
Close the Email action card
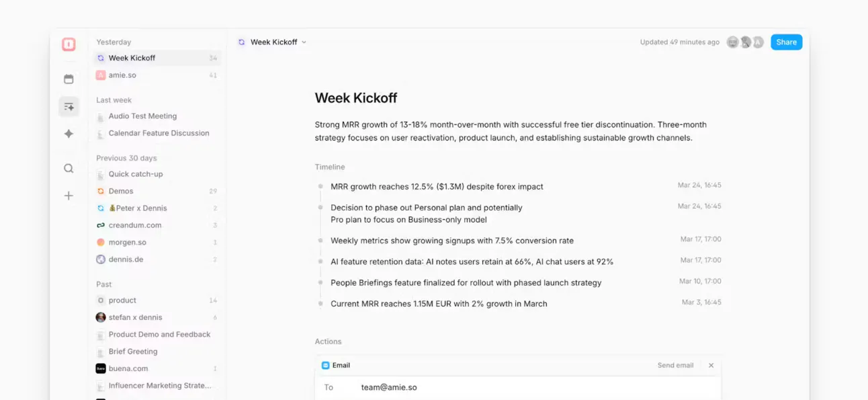click(x=711, y=366)
